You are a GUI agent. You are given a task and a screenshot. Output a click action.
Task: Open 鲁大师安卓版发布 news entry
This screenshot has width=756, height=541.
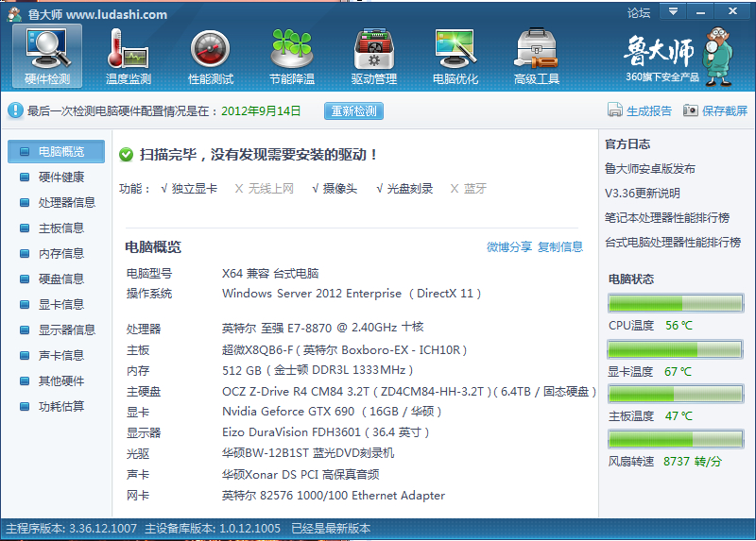650,169
